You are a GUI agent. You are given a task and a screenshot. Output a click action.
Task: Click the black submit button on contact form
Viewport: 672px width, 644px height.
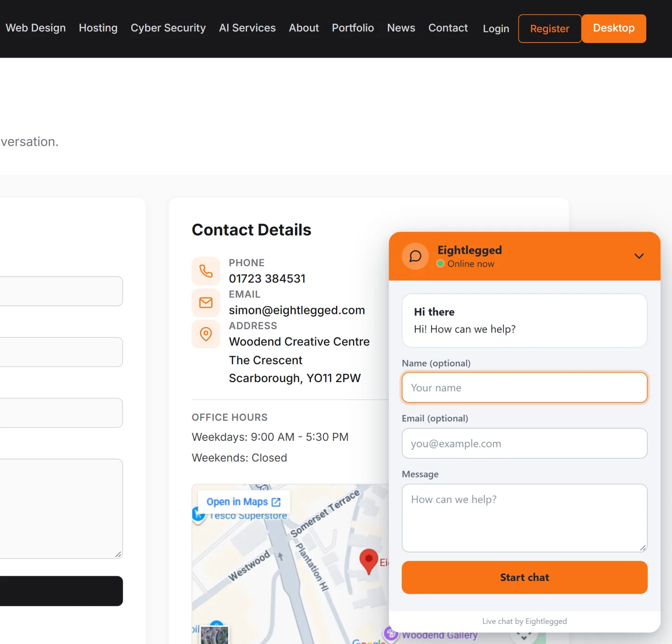(x=61, y=591)
